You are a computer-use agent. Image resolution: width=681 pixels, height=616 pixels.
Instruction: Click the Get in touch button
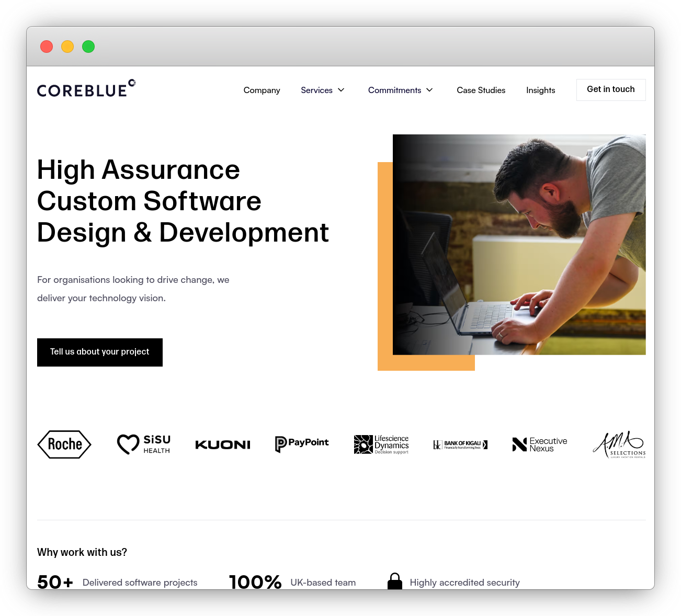pyautogui.click(x=610, y=89)
